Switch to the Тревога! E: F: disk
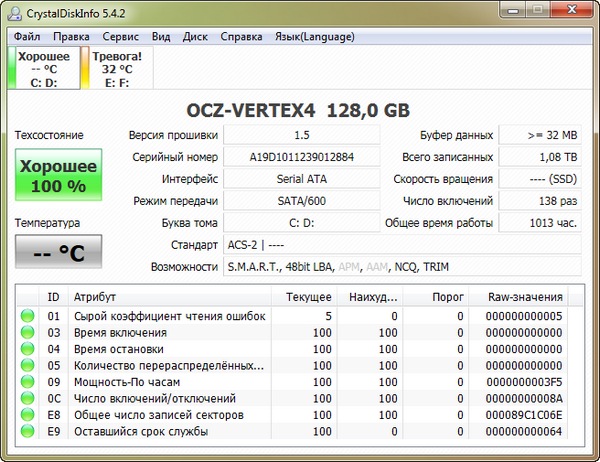Viewport: 600px width, 462px height. pyautogui.click(x=117, y=70)
